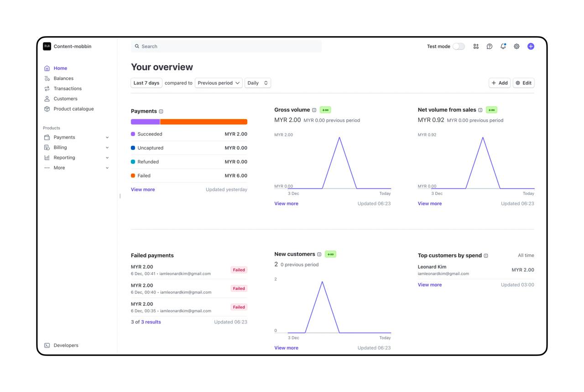Click the More ellipsis icon
584x392 pixels.
coord(47,167)
